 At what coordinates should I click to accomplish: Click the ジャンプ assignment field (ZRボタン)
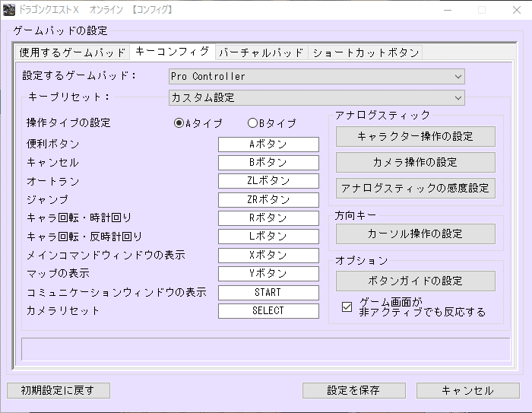pyautogui.click(x=268, y=200)
